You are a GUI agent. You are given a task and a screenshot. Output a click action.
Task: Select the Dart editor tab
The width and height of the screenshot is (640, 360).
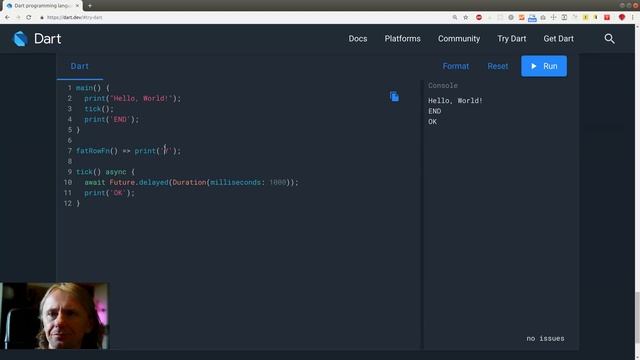click(80, 66)
